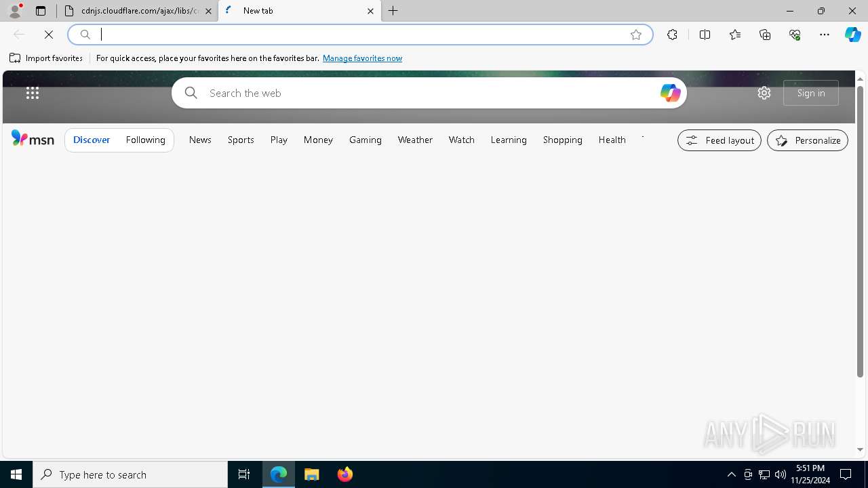Image resolution: width=868 pixels, height=488 pixels.
Task: Open the Learning category
Action: [x=509, y=140]
